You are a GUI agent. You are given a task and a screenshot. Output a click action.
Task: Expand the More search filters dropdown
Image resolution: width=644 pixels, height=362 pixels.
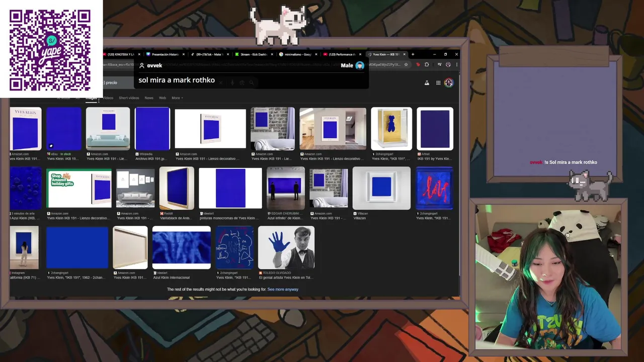[x=177, y=98]
